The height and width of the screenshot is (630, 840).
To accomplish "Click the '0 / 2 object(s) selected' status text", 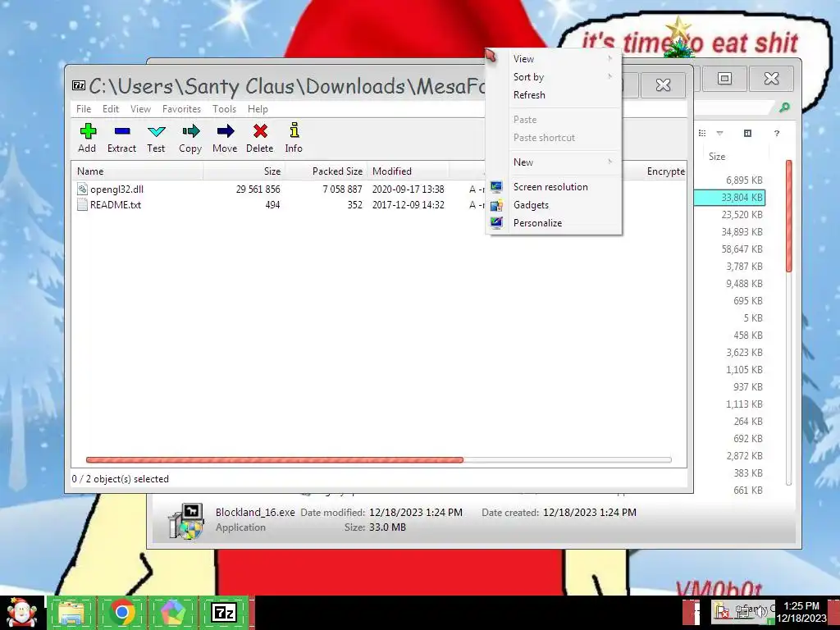I will click(121, 479).
